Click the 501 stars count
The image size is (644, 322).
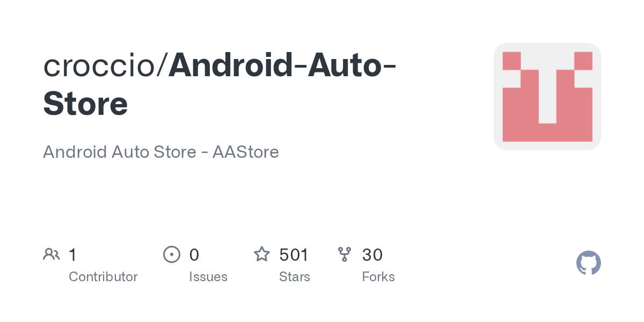294,254
